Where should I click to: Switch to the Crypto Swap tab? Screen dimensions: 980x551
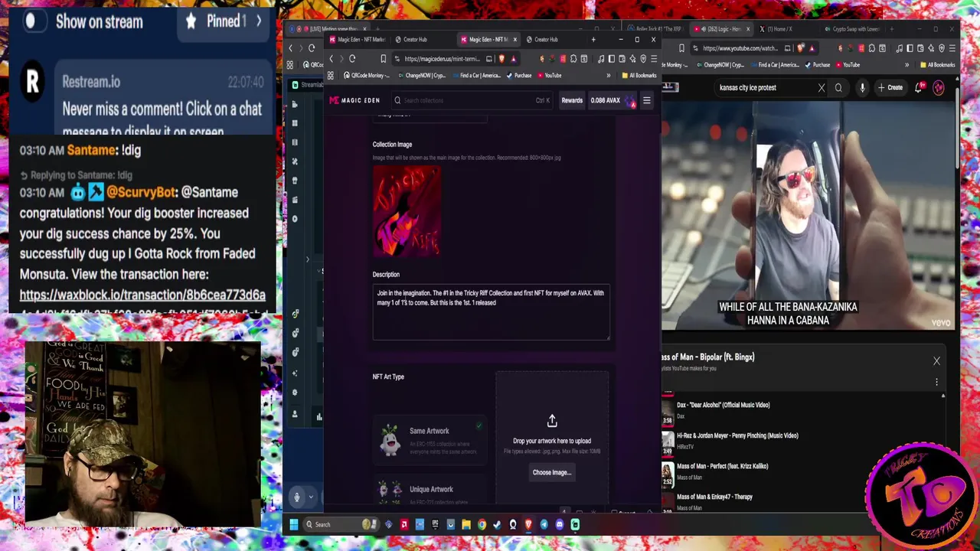(851, 29)
